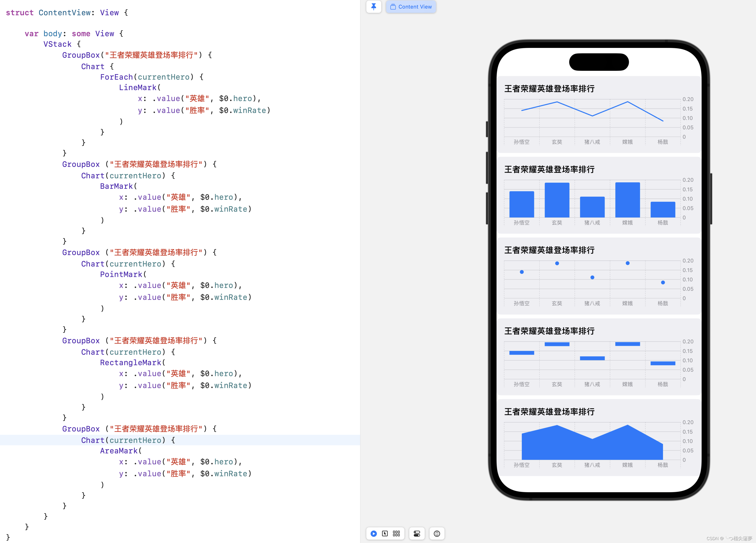The image size is (756, 543).
Task: Click the tallest bar in bar chart
Action: [x=627, y=200]
